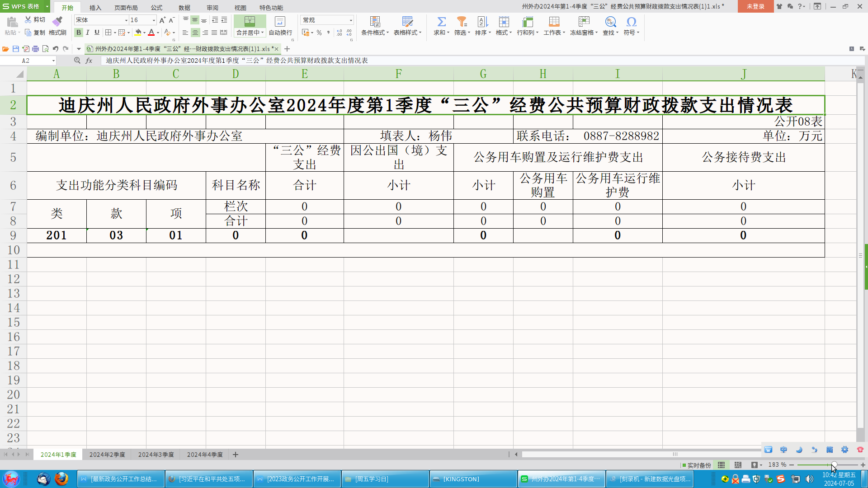Click the Conditional Formatting (条件格式) icon

(374, 22)
